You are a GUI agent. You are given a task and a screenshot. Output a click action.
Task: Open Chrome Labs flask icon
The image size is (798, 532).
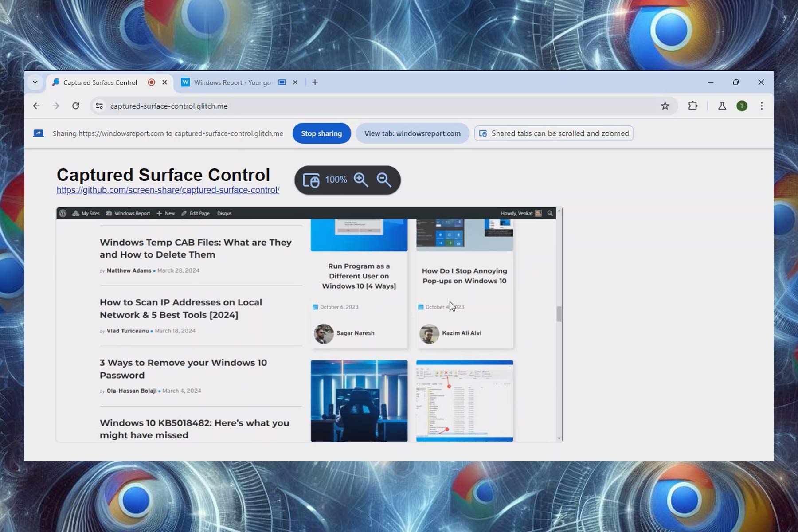point(722,106)
